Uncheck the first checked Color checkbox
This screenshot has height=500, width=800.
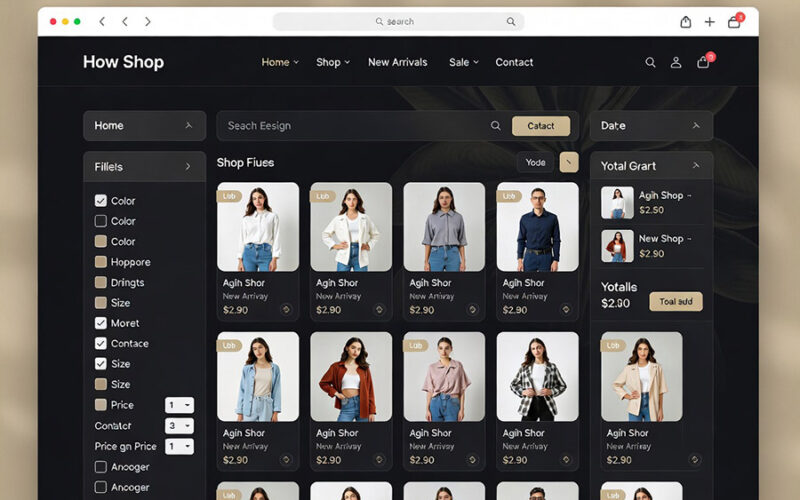pos(101,201)
